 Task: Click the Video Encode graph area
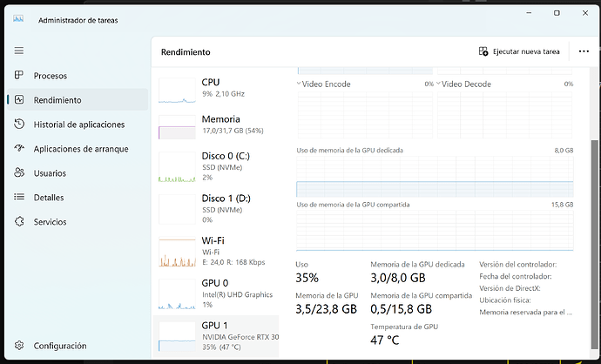click(x=365, y=114)
